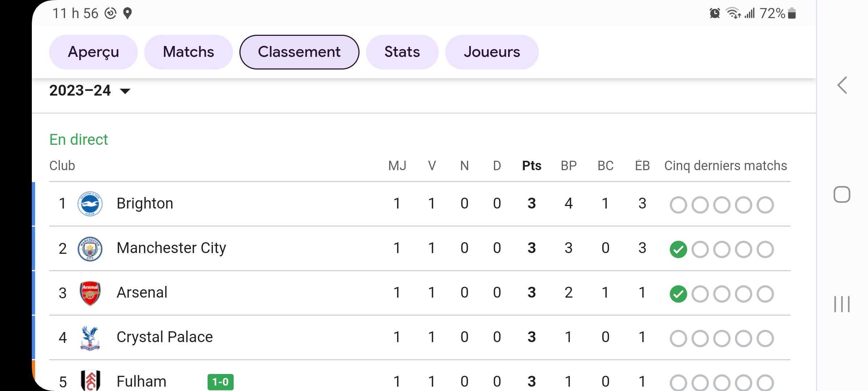Tap the Crystal Palace eagle crest

(90, 338)
